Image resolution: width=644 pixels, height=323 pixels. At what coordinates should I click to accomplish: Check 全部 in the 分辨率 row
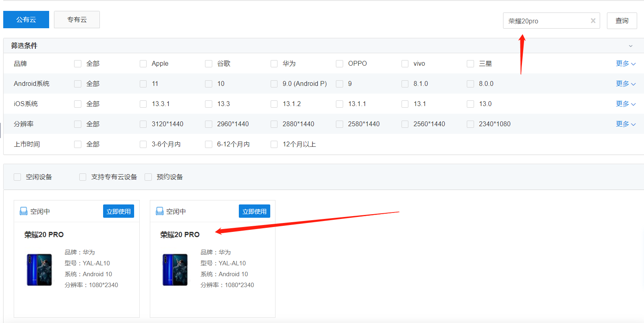coord(78,124)
